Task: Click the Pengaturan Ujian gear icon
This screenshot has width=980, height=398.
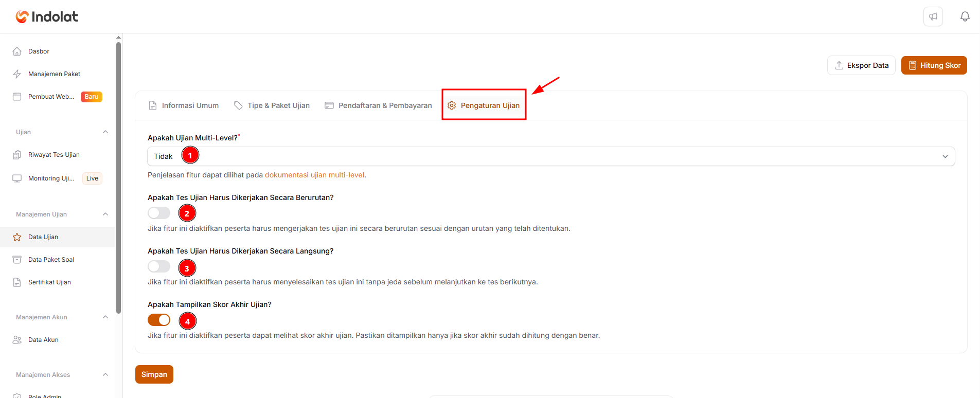Action: pyautogui.click(x=452, y=105)
